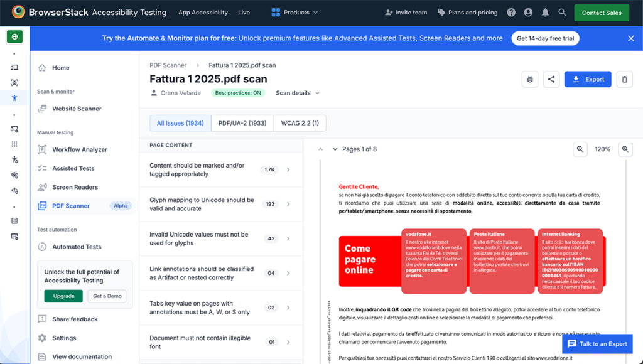Open notifications in the top bar
The height and width of the screenshot is (364, 643).
(545, 12)
